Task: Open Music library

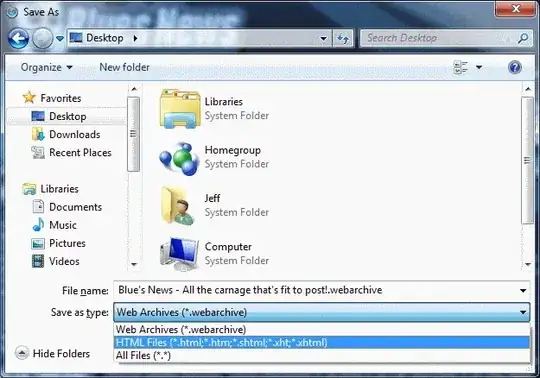Action: click(x=63, y=225)
